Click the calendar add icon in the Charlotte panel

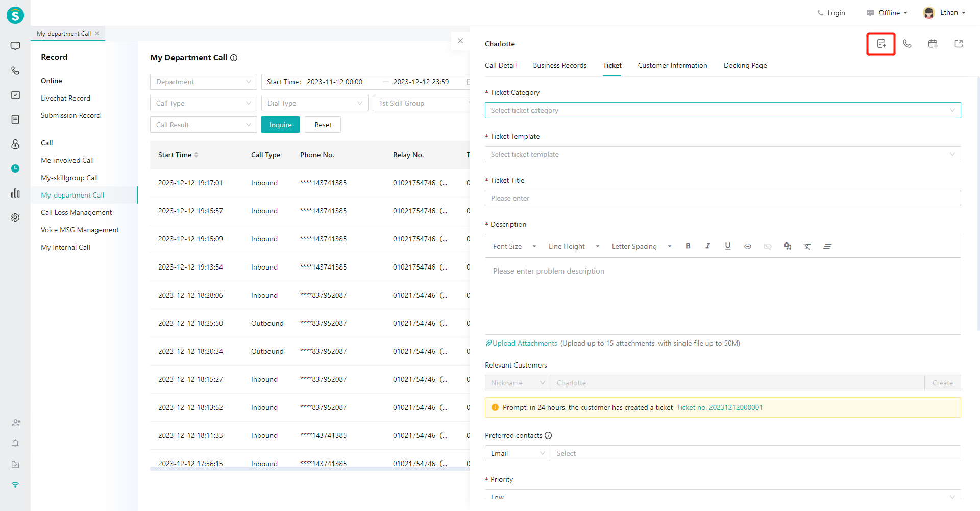pos(933,44)
